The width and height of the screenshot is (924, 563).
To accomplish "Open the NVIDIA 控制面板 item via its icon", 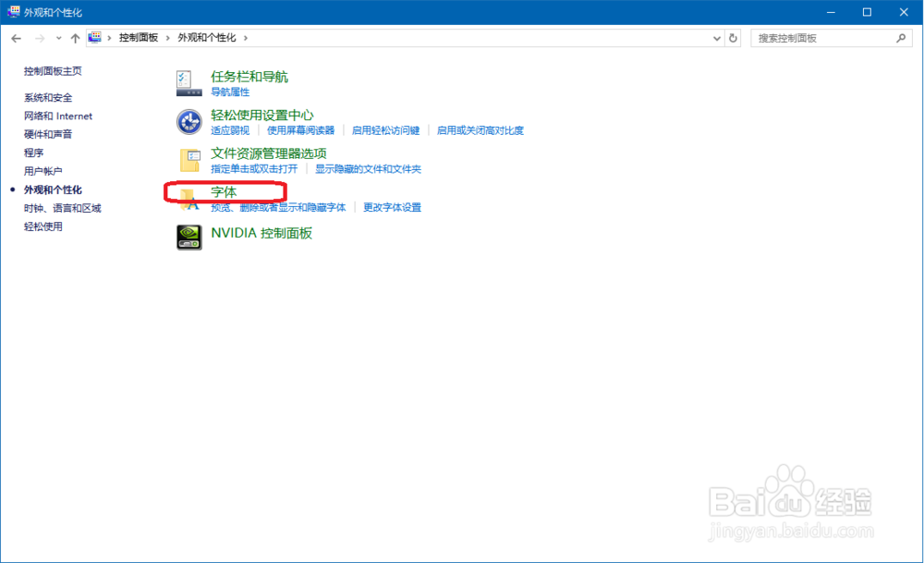I will 188,237.
